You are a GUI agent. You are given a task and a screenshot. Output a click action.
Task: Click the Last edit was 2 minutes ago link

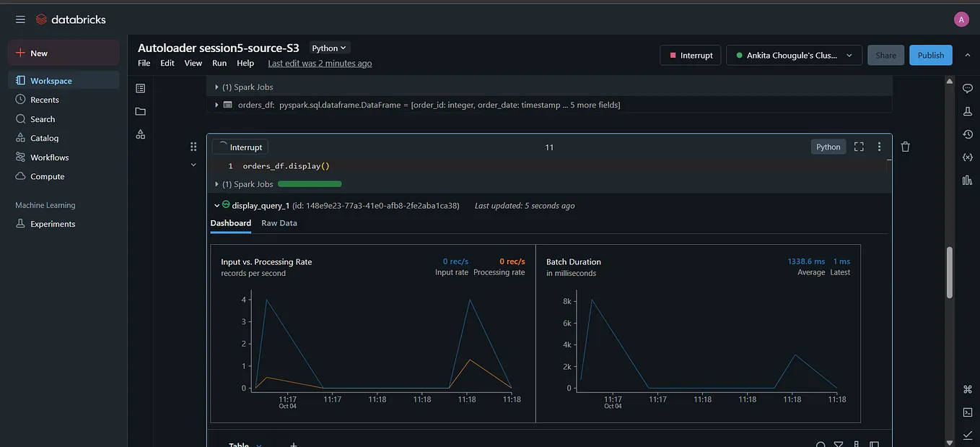point(319,63)
